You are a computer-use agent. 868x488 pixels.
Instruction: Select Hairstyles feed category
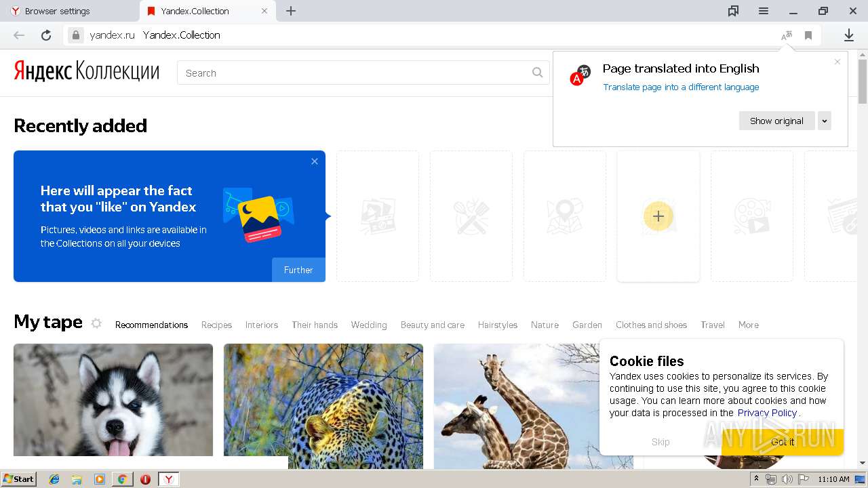coord(498,325)
